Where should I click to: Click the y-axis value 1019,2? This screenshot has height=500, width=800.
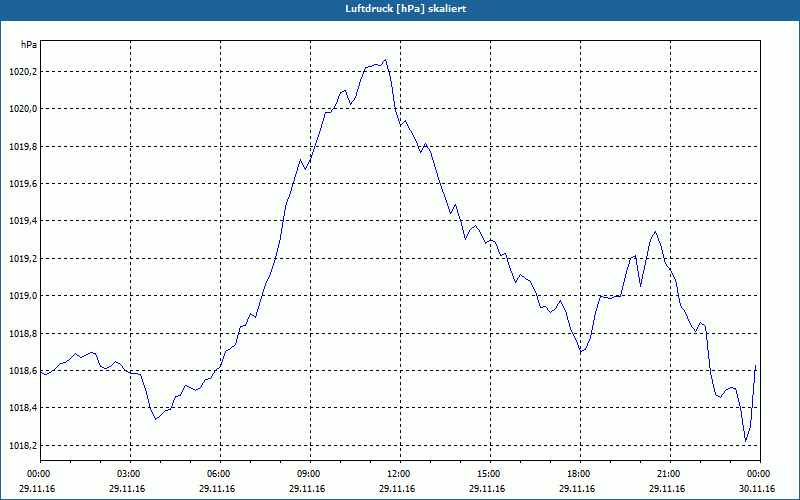pos(22,259)
